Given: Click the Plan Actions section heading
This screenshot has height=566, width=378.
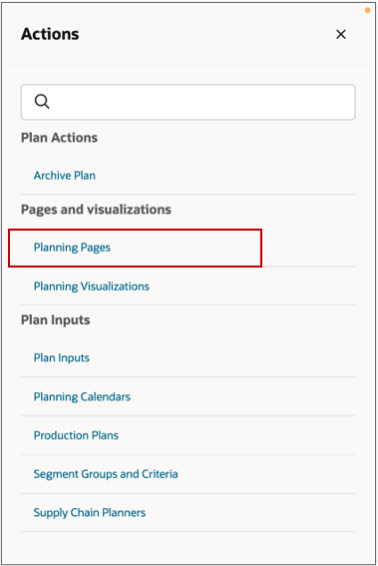Looking at the screenshot, I should pos(59,138).
